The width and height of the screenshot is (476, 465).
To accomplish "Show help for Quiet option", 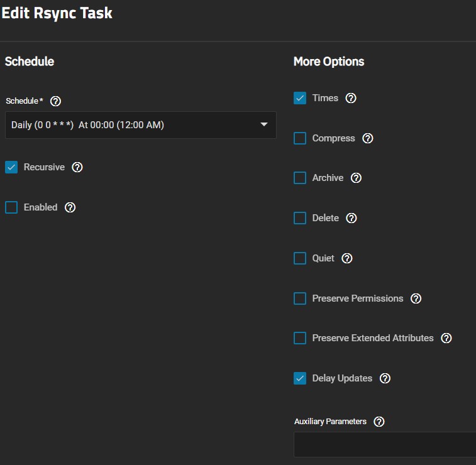I will [x=347, y=258].
